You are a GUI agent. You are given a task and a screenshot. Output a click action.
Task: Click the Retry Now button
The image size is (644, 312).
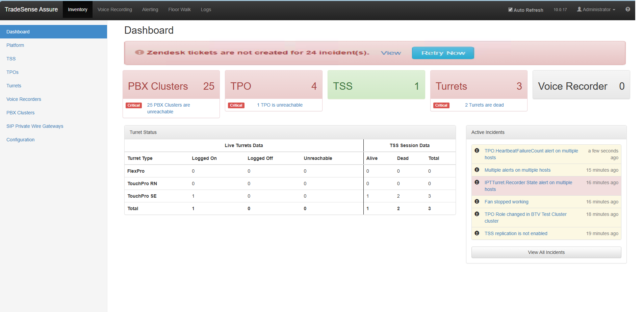pyautogui.click(x=443, y=53)
